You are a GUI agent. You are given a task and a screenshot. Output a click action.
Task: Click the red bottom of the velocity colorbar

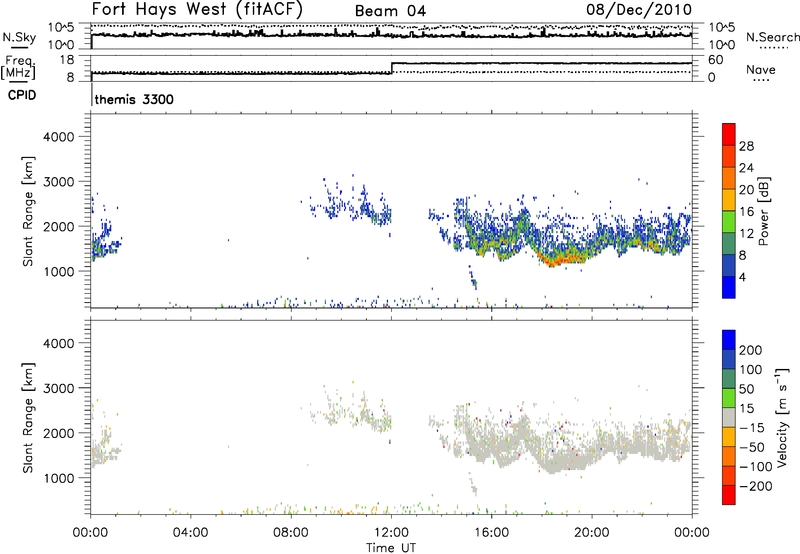[x=729, y=495]
